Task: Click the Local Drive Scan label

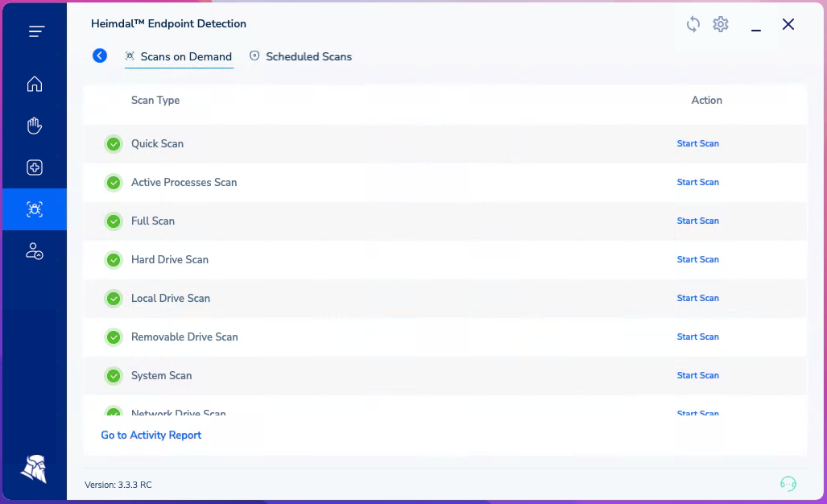Action: pos(171,298)
